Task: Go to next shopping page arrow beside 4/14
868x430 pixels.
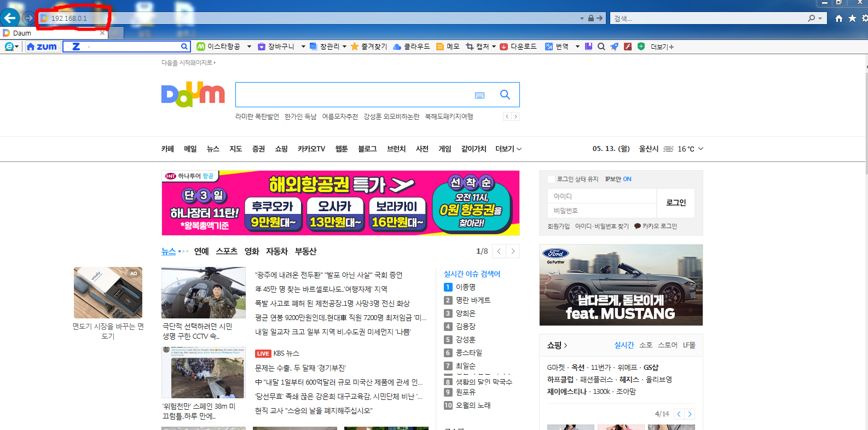Action: (690, 414)
